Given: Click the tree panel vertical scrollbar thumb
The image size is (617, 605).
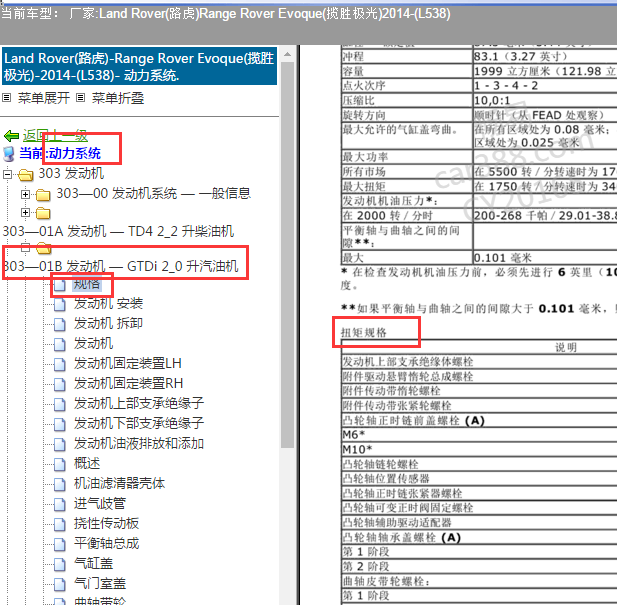Looking at the screenshot, I should [288, 255].
